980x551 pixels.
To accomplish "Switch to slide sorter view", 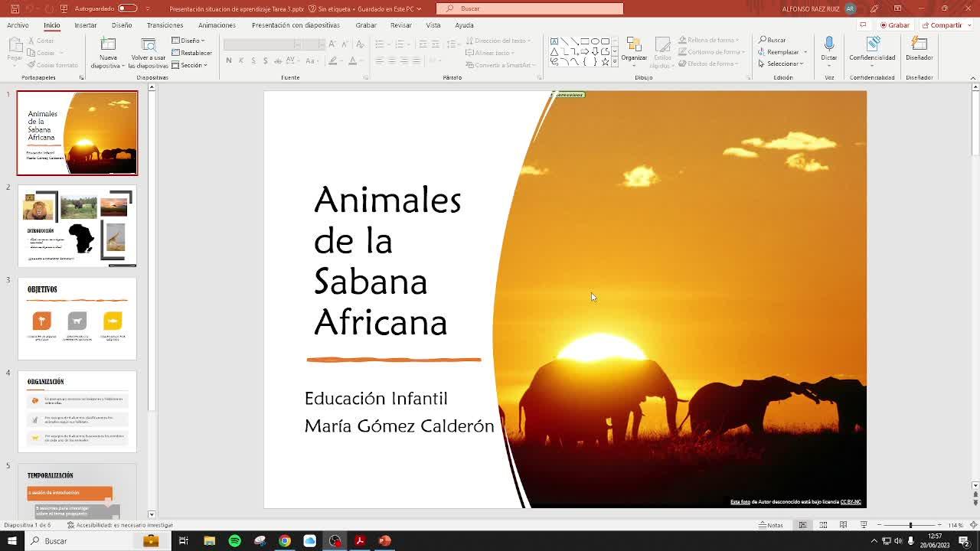I will (823, 525).
